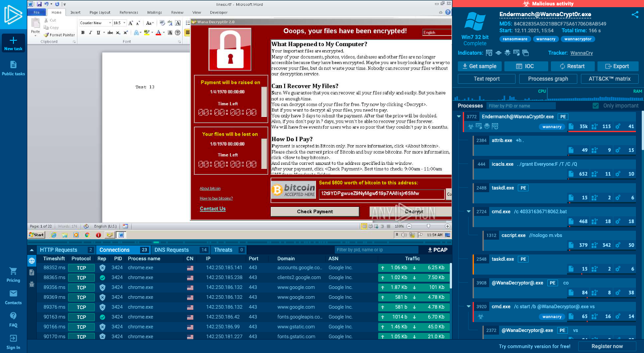Click volume icon in VM system tray
This screenshot has height=353, width=644.
point(404,235)
